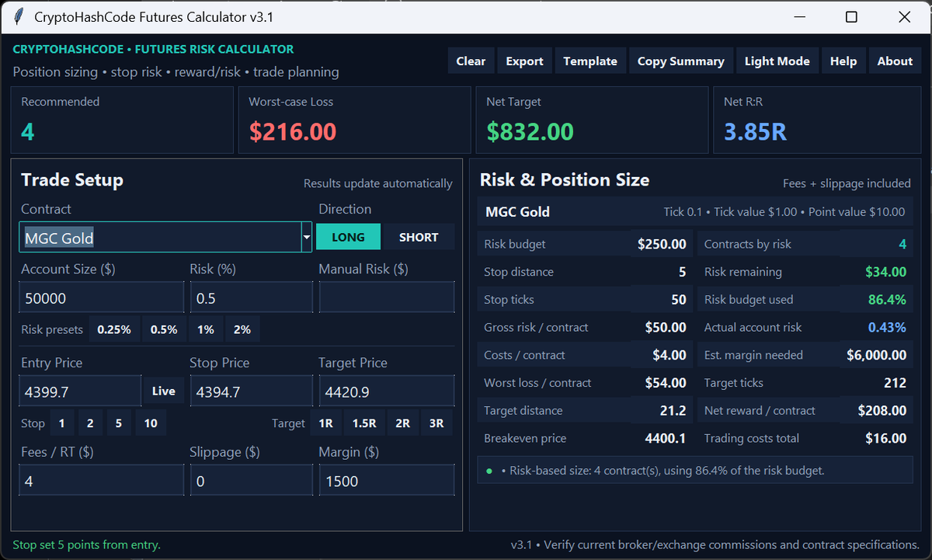Apply the 2% risk preset
Viewport: 932px width, 560px height.
coord(242,329)
